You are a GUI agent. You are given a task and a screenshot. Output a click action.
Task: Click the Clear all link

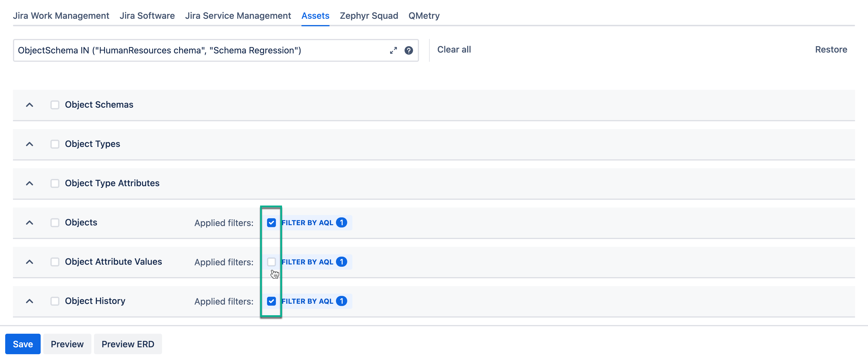[454, 50]
